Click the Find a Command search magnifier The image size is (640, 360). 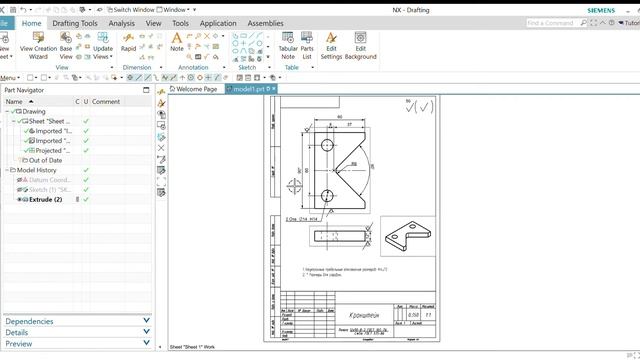pos(583,23)
